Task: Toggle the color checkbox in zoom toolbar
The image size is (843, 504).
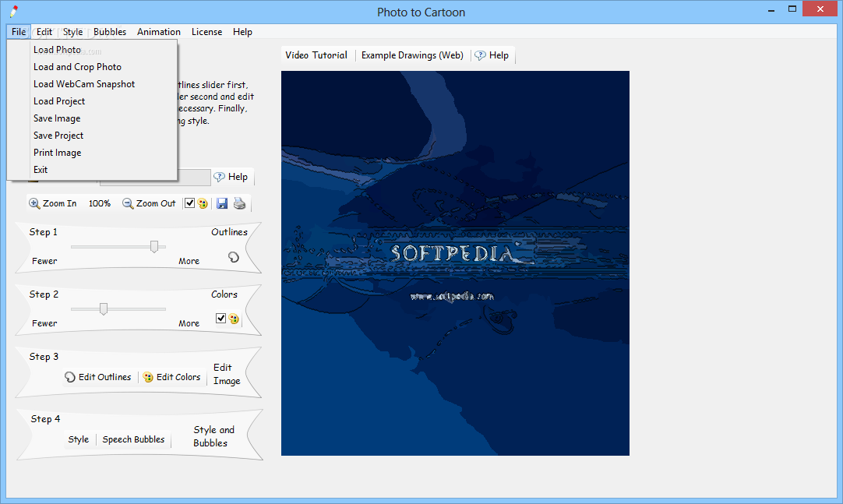Action: tap(189, 203)
